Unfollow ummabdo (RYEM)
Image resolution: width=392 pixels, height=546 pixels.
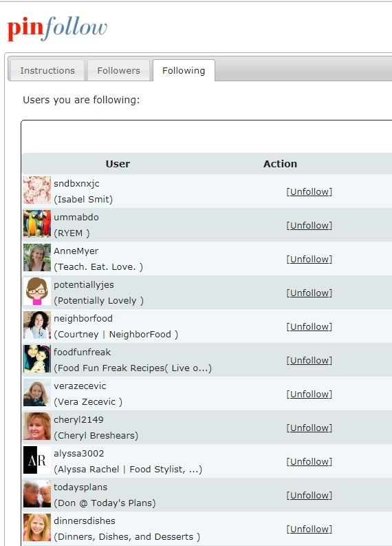point(309,225)
